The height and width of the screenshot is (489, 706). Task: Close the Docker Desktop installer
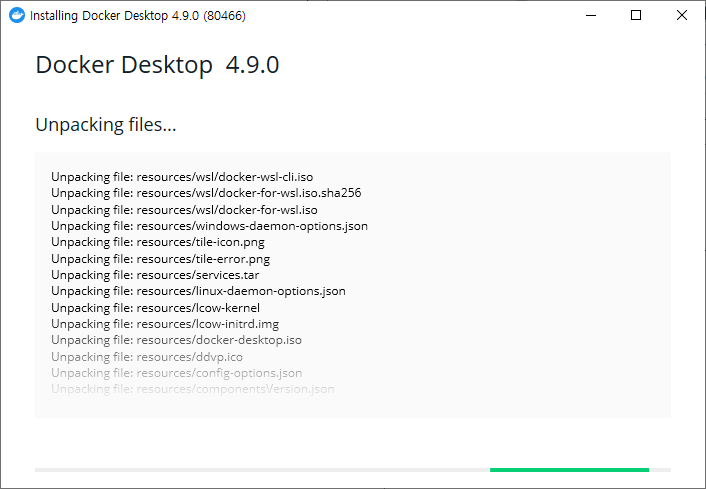[682, 15]
